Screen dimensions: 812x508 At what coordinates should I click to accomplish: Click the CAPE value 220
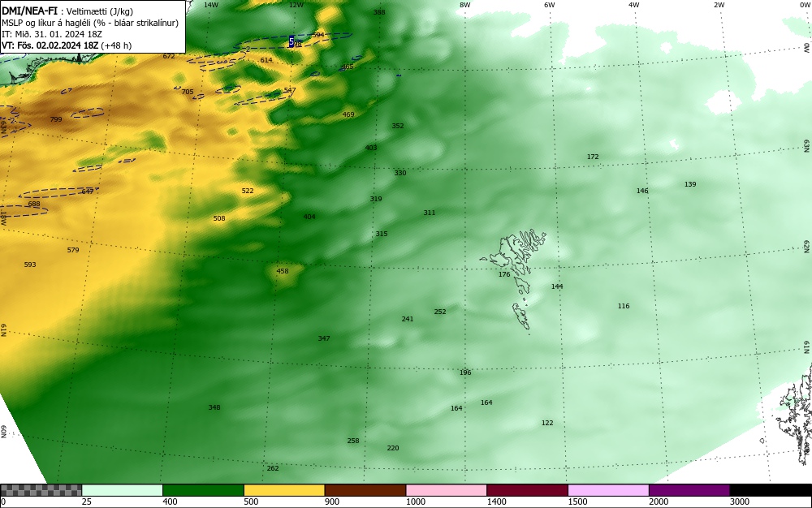point(393,449)
